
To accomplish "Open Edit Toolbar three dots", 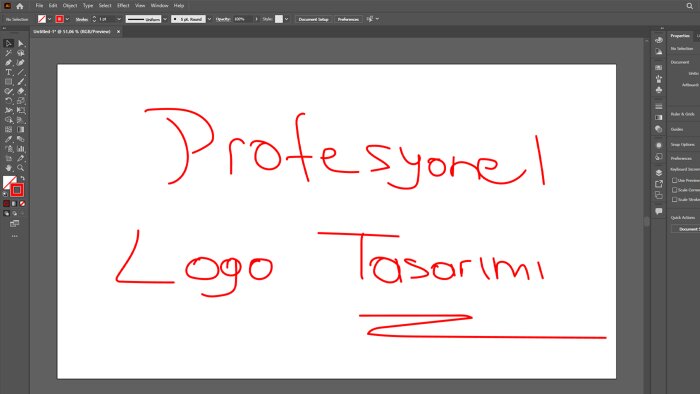I will pyautogui.click(x=15, y=236).
